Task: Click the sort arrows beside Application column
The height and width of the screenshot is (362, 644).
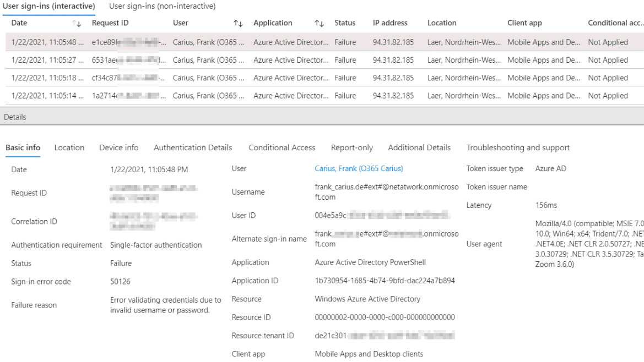Action: point(319,23)
